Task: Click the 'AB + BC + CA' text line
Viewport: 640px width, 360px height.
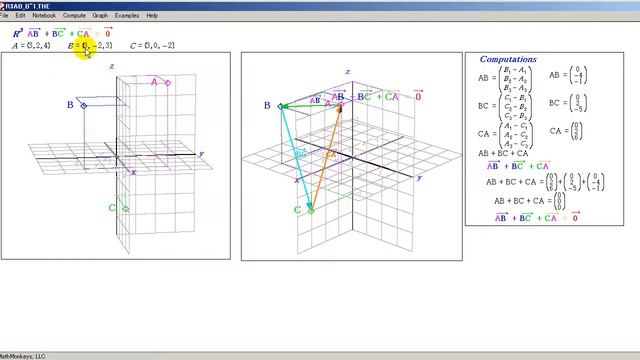Action: pyautogui.click(x=503, y=153)
